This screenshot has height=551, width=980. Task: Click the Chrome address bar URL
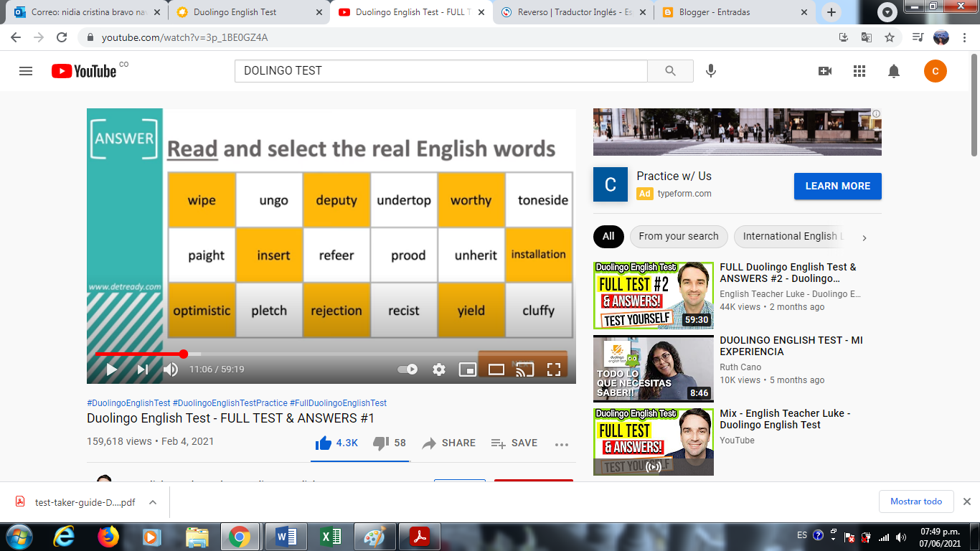pyautogui.click(x=185, y=37)
